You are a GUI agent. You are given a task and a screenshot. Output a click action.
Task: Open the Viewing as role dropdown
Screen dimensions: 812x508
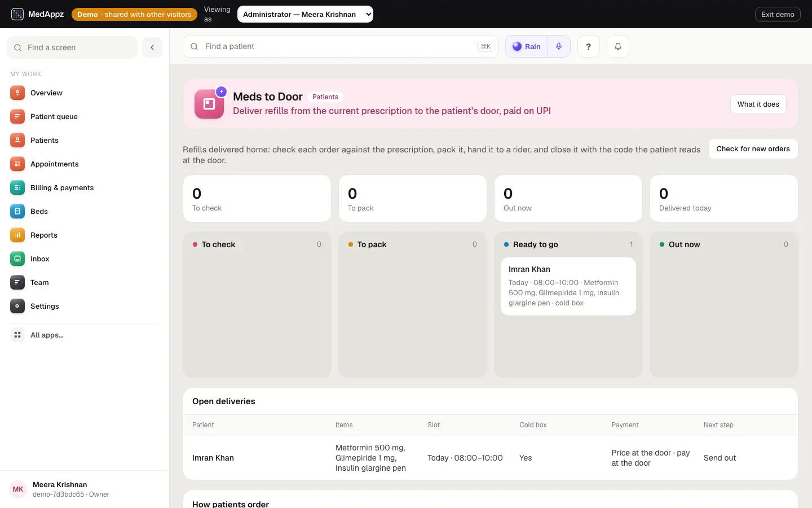pos(305,14)
